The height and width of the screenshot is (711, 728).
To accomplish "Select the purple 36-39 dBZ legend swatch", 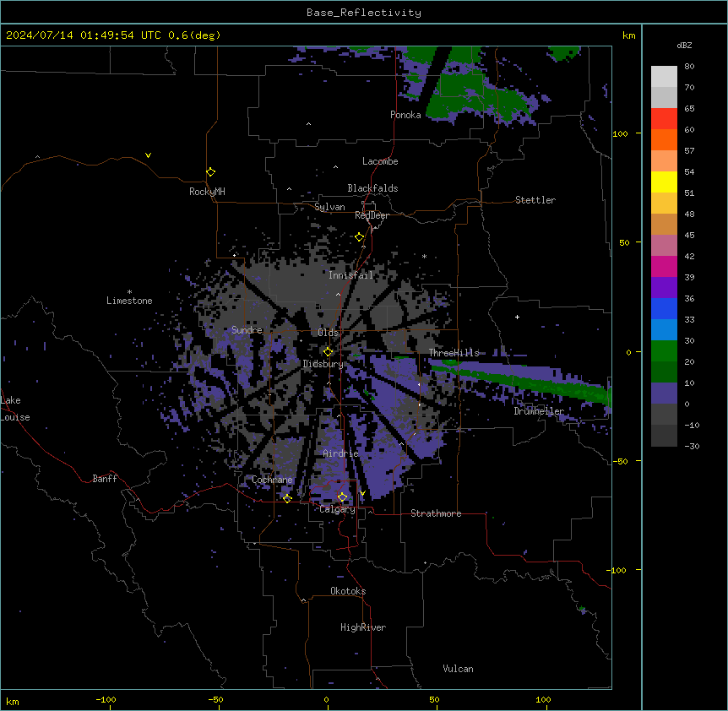I will pos(664,287).
